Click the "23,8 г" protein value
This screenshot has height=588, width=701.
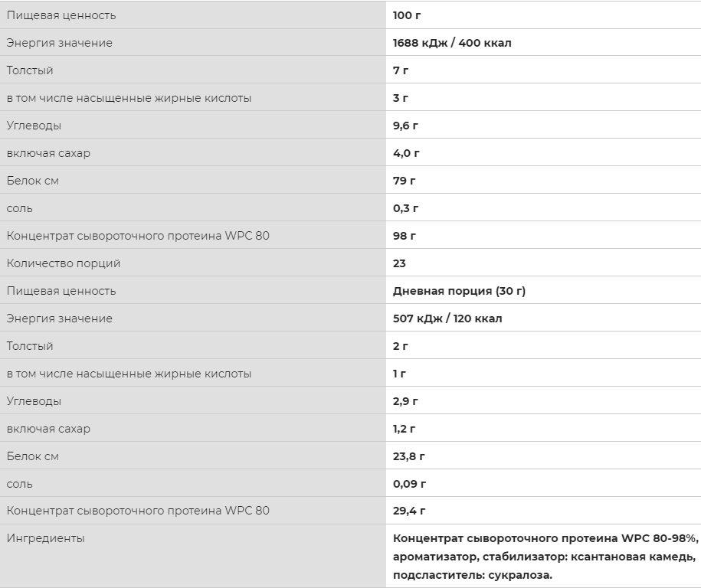409,456
